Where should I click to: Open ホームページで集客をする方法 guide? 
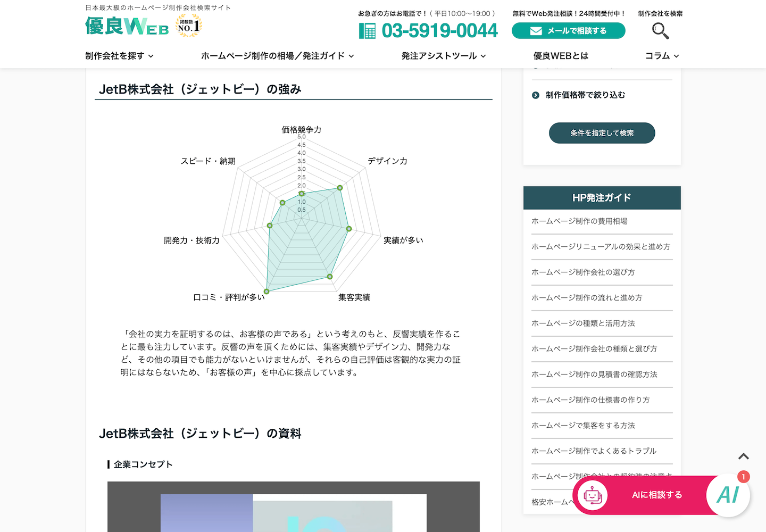583,426
